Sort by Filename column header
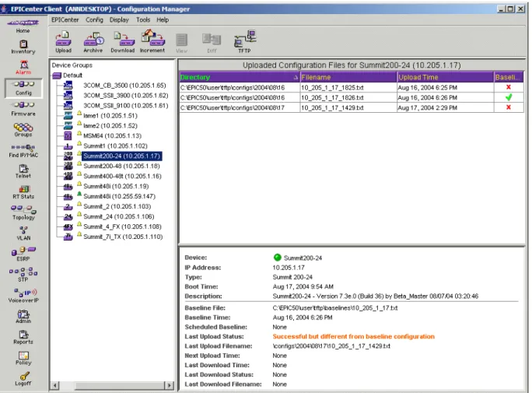The width and height of the screenshot is (532, 393). point(348,77)
